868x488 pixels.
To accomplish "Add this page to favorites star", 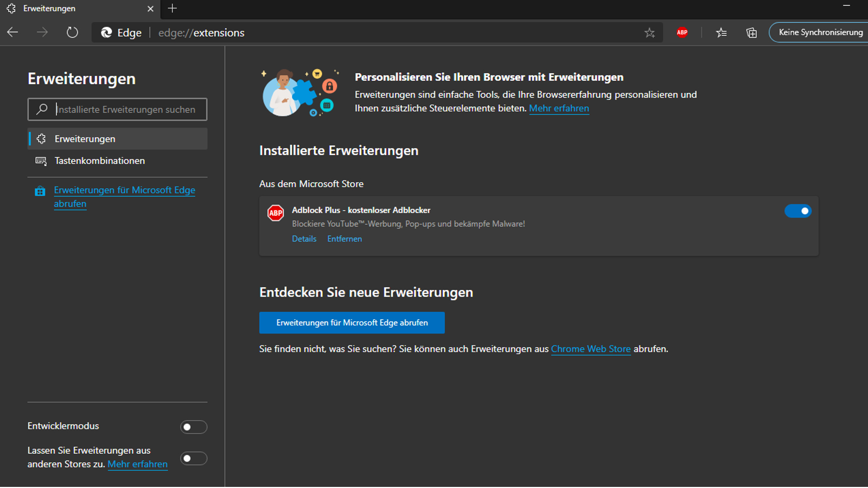I will 649,33.
